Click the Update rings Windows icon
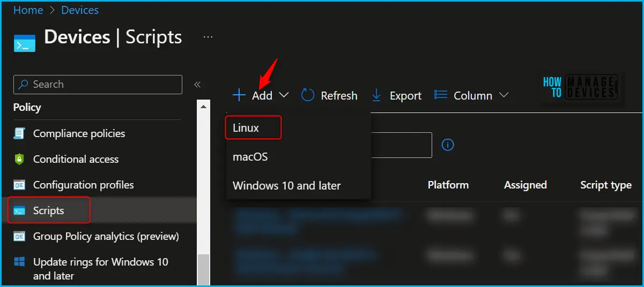Viewport: 644px width, 287px height. tap(20, 262)
